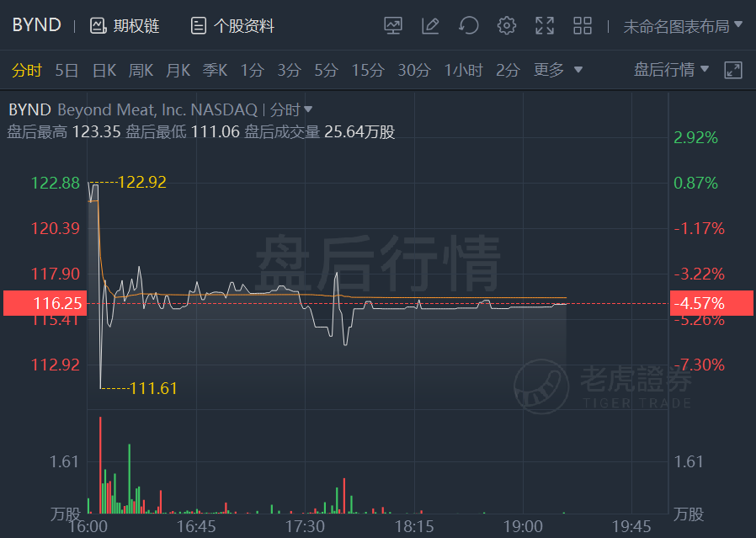Select the 5分 interval
The image size is (756, 538).
[327, 71]
